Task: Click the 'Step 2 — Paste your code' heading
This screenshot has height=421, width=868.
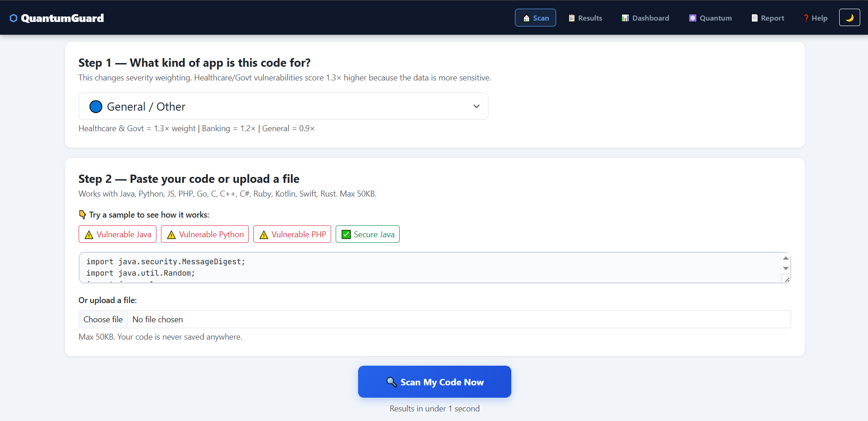Action: tap(189, 179)
